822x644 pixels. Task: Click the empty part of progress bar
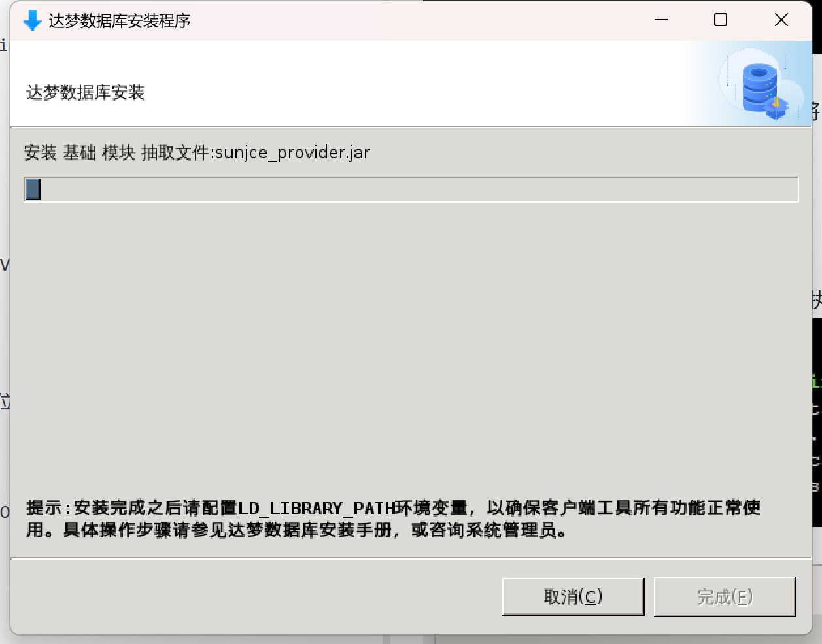[419, 190]
